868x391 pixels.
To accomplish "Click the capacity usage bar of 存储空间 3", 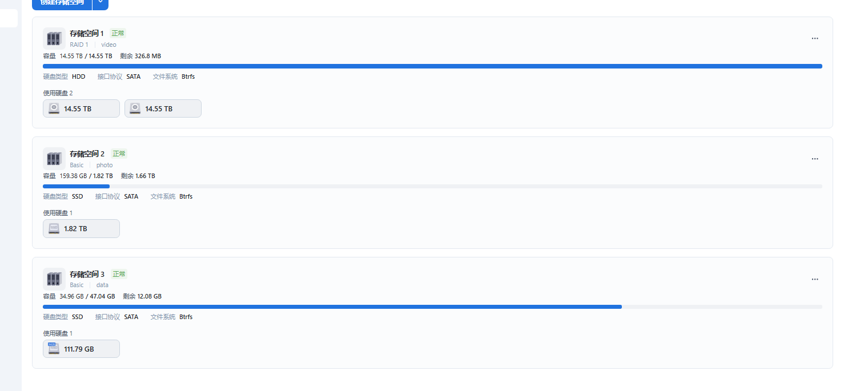I will 432,307.
